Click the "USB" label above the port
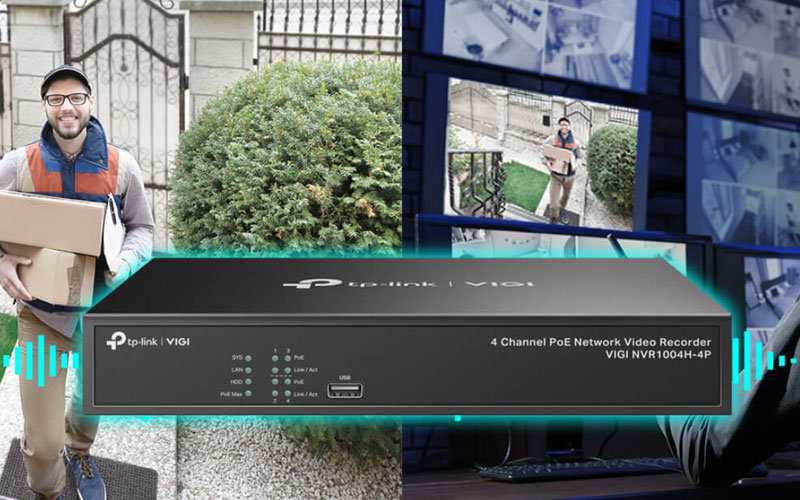This screenshot has width=800, height=500. (345, 378)
